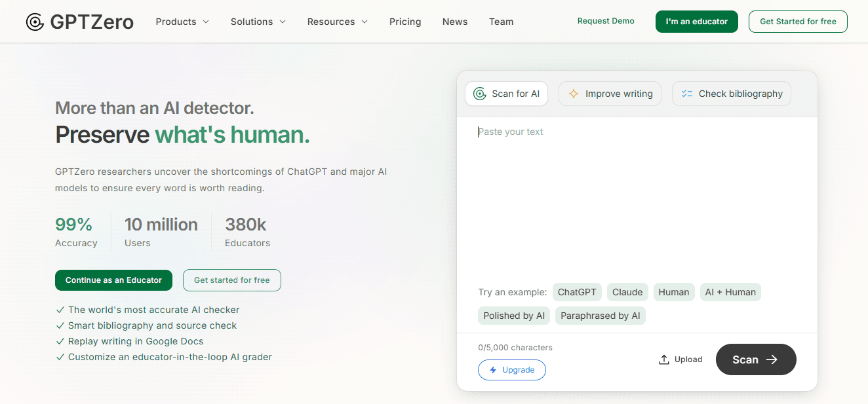The image size is (868, 404).
Task: Select the Paraphrased by AI example
Action: click(601, 316)
